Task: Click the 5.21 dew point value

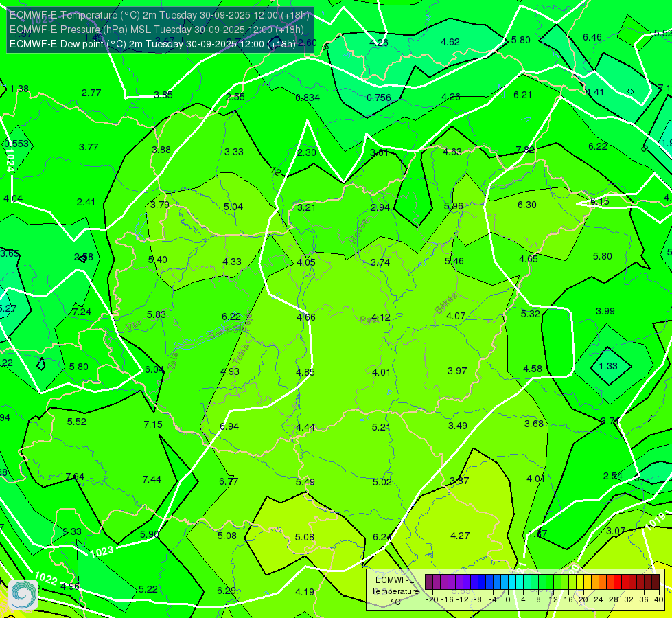Action: click(x=381, y=427)
